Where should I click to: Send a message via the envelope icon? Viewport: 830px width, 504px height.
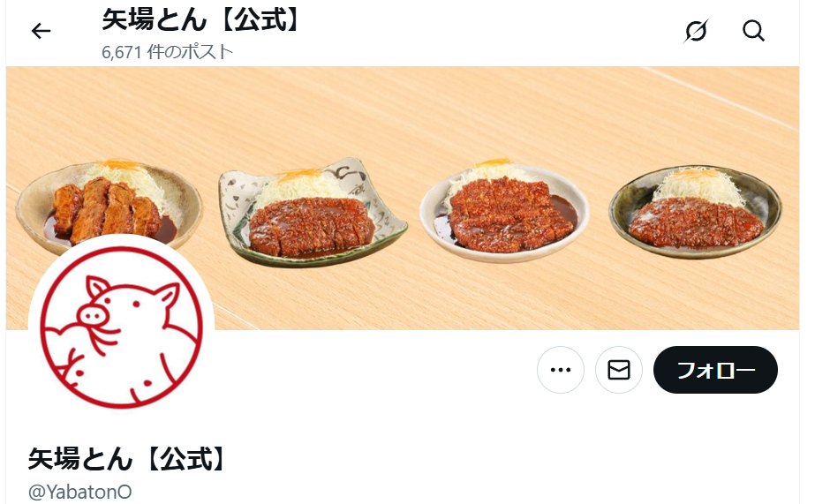point(619,370)
